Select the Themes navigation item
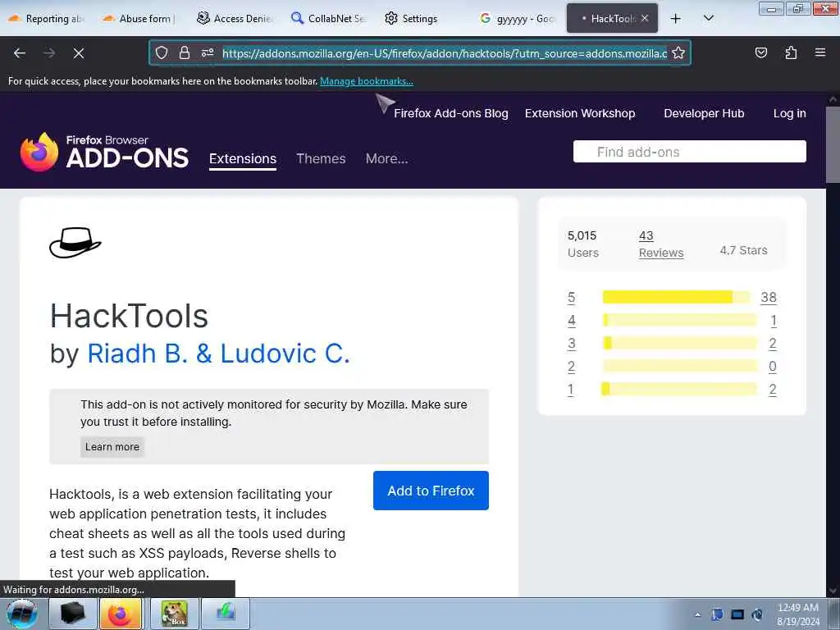 (x=321, y=158)
